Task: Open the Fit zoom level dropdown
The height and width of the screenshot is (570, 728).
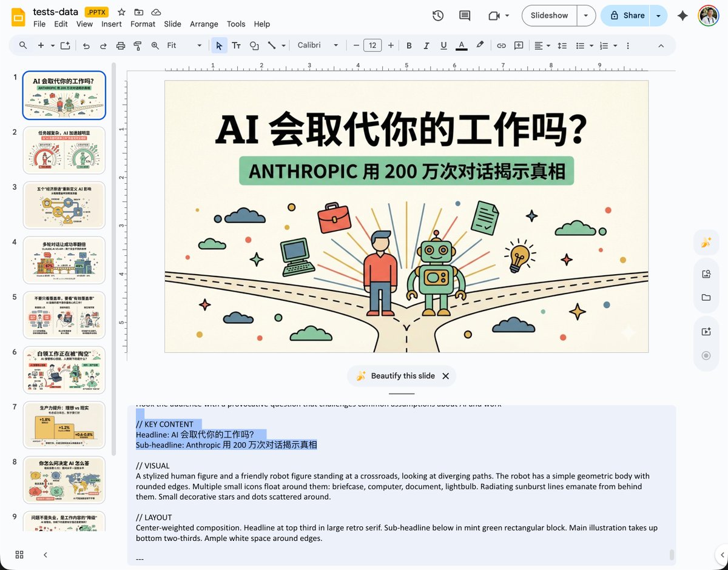Action: 184,45
